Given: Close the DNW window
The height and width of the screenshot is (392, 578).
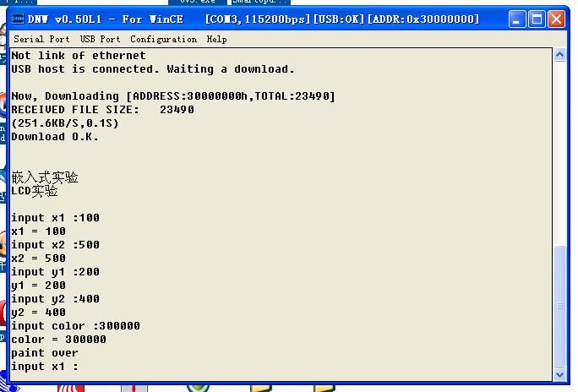Looking at the screenshot, I should point(556,19).
